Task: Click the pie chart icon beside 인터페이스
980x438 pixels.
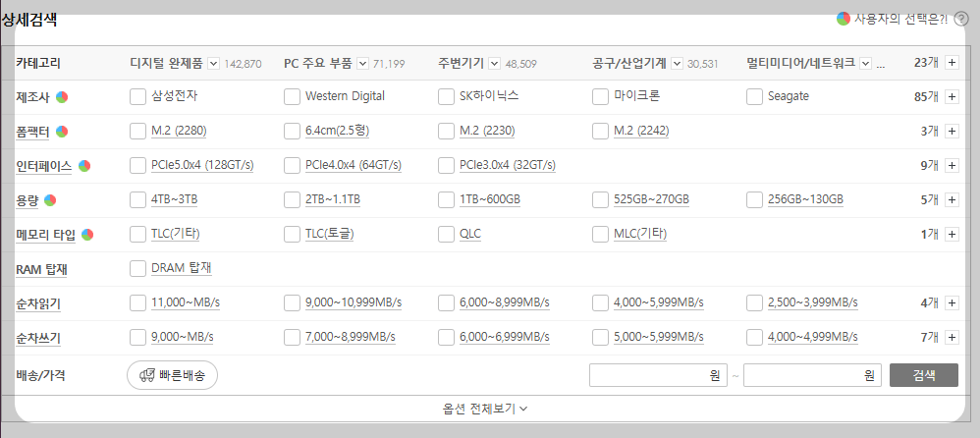Action: coord(84,166)
